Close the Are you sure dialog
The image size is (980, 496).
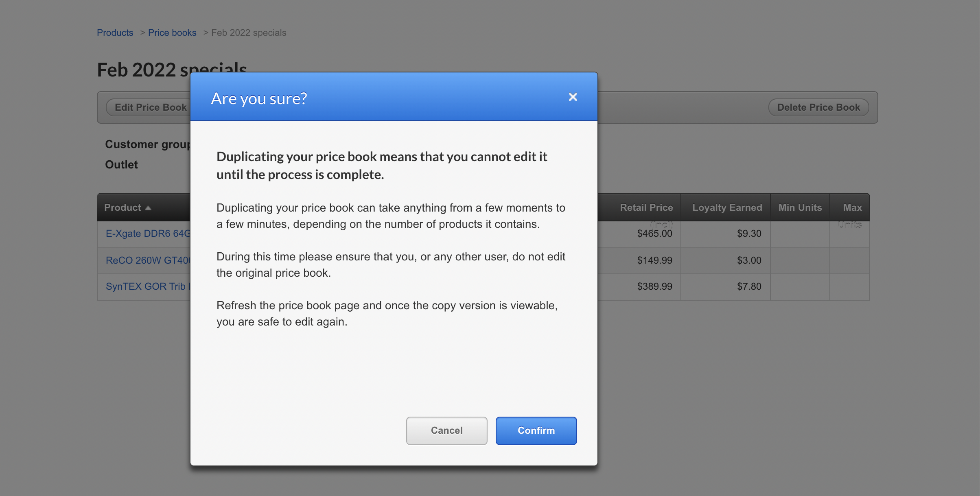573,97
